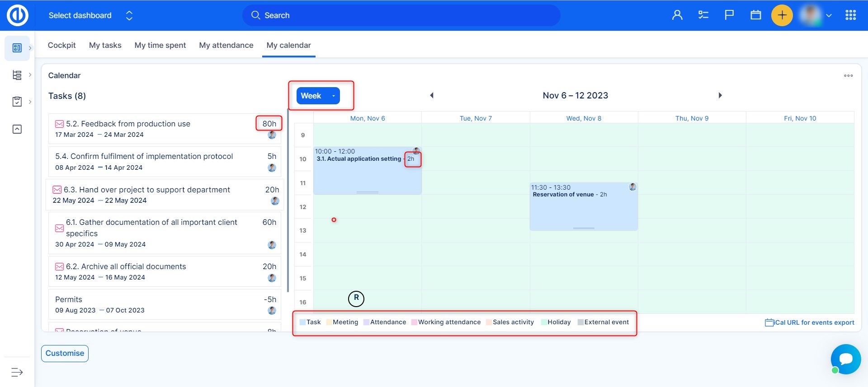Viewport: 868px width, 387px height.
Task: Toggle the Holiday legend filter
Action: tap(556, 322)
